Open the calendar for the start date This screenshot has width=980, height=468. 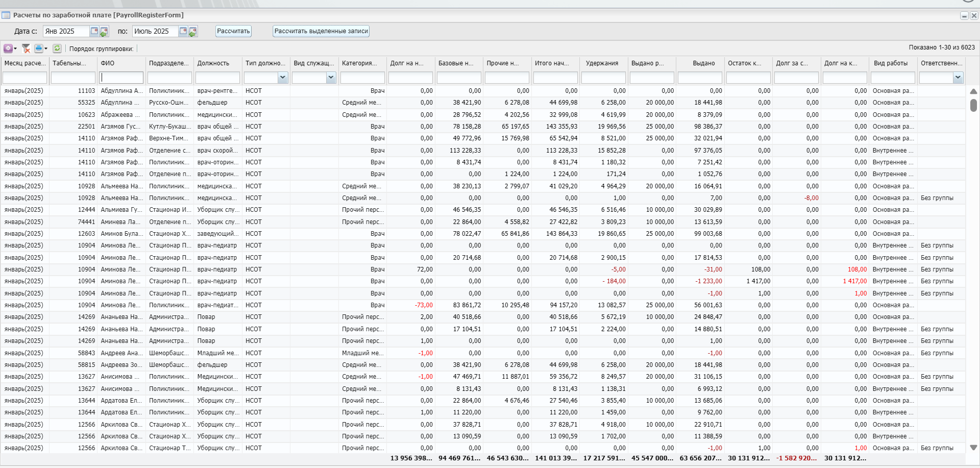coord(94,31)
